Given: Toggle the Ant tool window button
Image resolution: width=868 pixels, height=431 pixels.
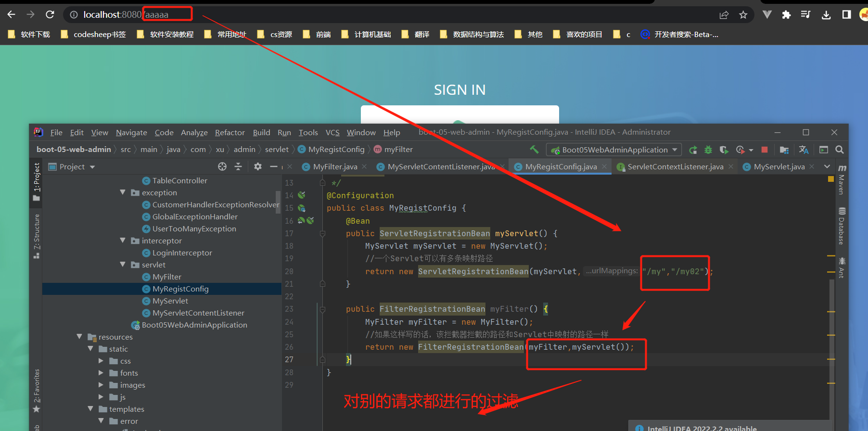Looking at the screenshot, I should coord(842,268).
